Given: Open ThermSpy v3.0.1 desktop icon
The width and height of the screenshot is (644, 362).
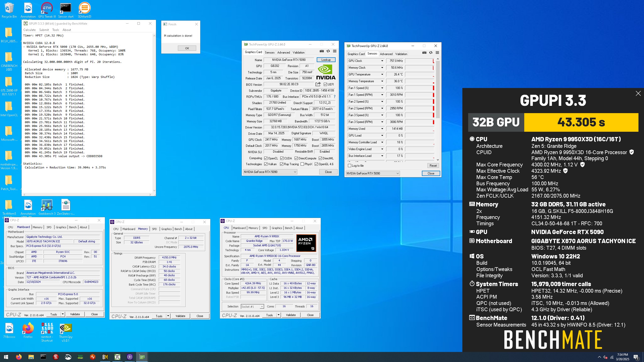Looking at the screenshot, I should pos(66,332).
